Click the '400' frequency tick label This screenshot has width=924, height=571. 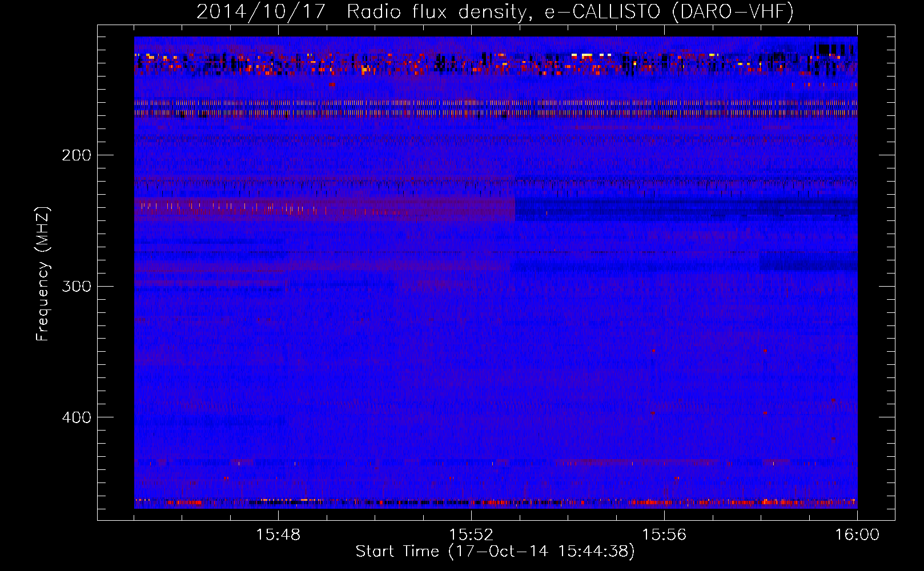tap(77, 417)
